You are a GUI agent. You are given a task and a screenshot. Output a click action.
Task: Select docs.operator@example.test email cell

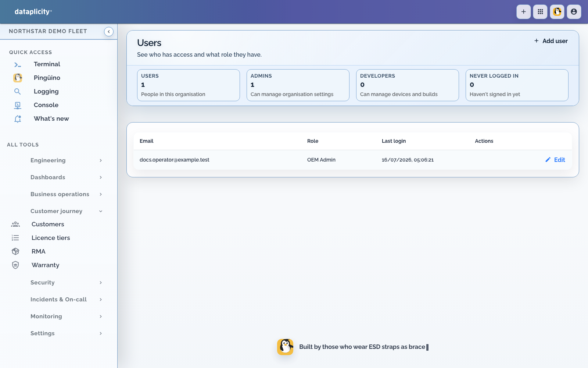coord(174,160)
